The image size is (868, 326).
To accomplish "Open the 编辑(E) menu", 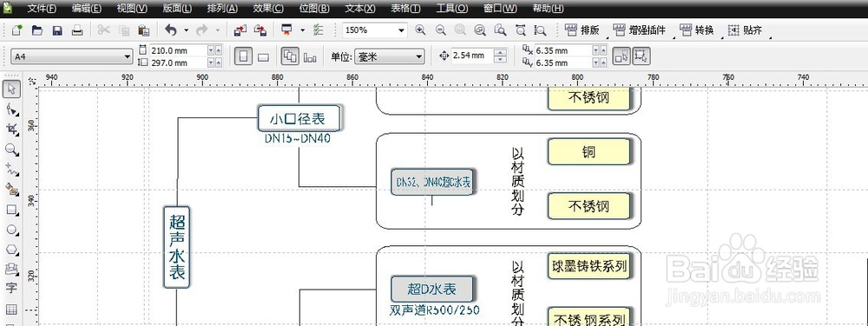I will click(x=87, y=9).
